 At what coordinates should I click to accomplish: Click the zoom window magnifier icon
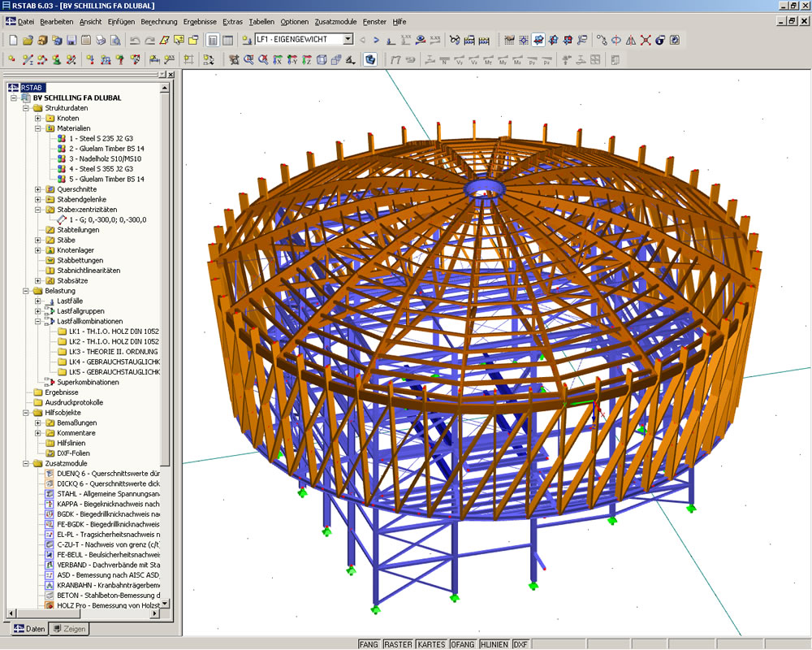coord(248,60)
